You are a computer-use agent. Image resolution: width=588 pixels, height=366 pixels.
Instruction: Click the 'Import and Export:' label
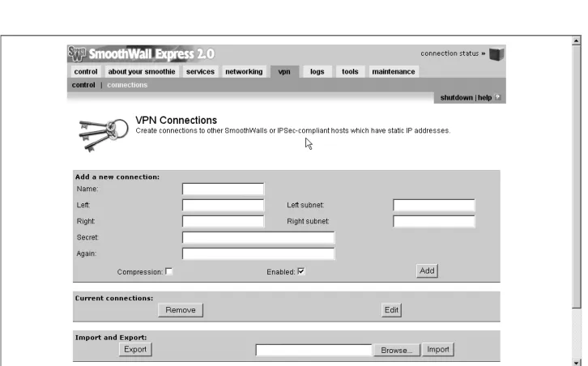coord(111,338)
